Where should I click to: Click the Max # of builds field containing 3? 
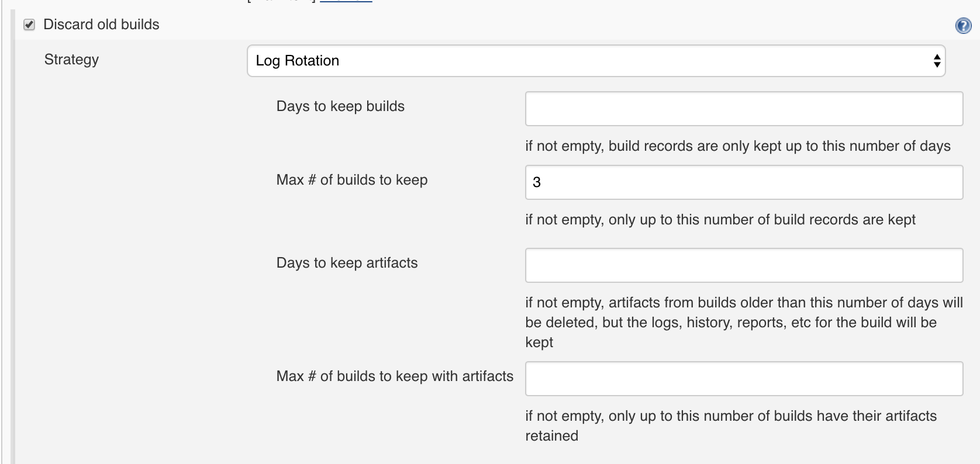[x=744, y=182]
